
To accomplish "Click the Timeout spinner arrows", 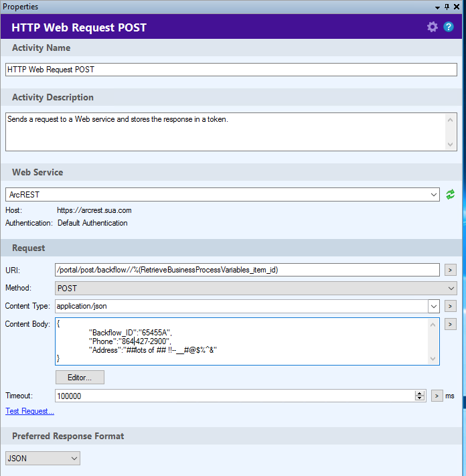I will [420, 396].
